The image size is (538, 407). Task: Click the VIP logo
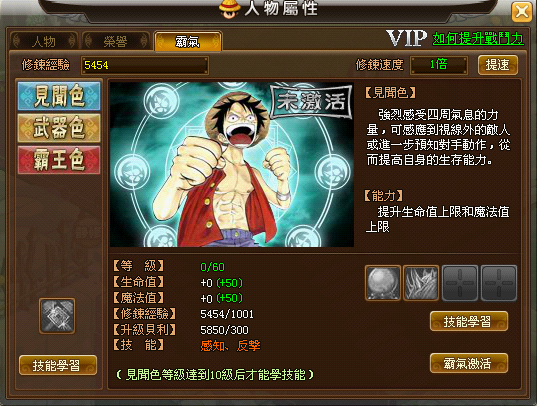click(x=407, y=38)
